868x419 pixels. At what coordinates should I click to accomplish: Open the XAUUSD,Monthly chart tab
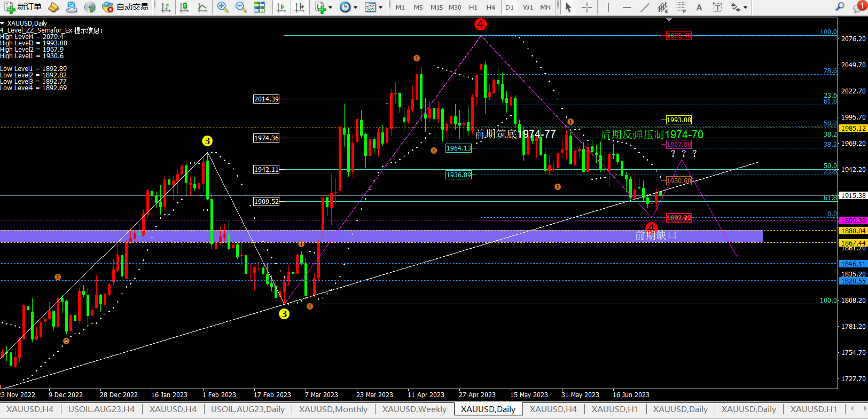[333, 409]
